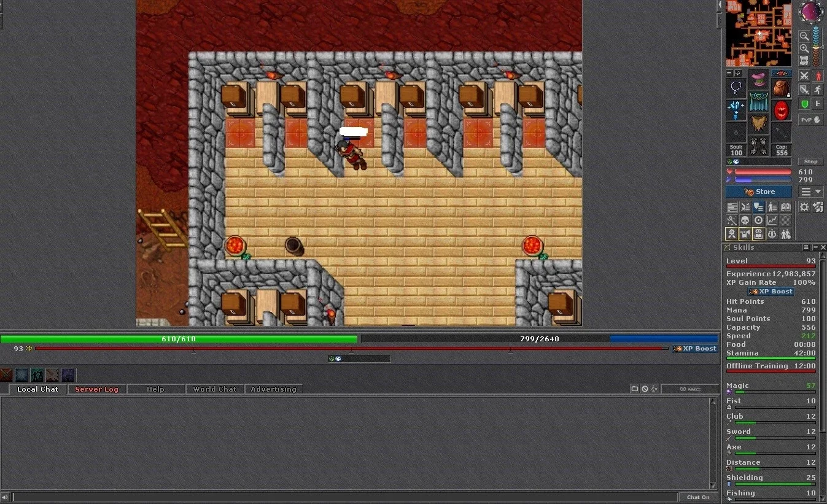
Task: Open the hamburger menu dropdown arrow
Action: tap(818, 192)
